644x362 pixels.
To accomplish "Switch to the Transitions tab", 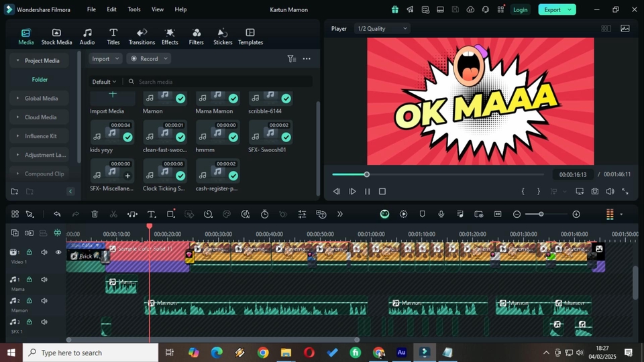I will (142, 37).
